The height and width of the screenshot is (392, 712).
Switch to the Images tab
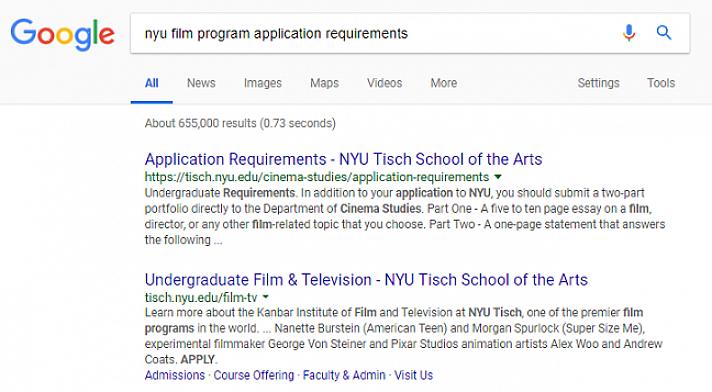pyautogui.click(x=262, y=83)
